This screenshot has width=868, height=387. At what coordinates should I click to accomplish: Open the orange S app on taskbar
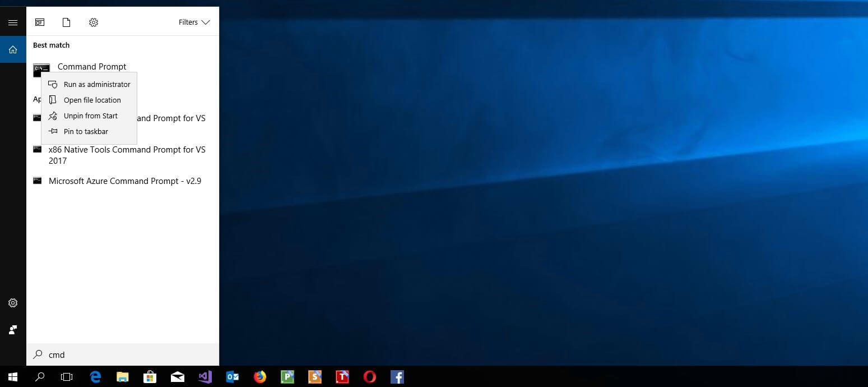314,377
